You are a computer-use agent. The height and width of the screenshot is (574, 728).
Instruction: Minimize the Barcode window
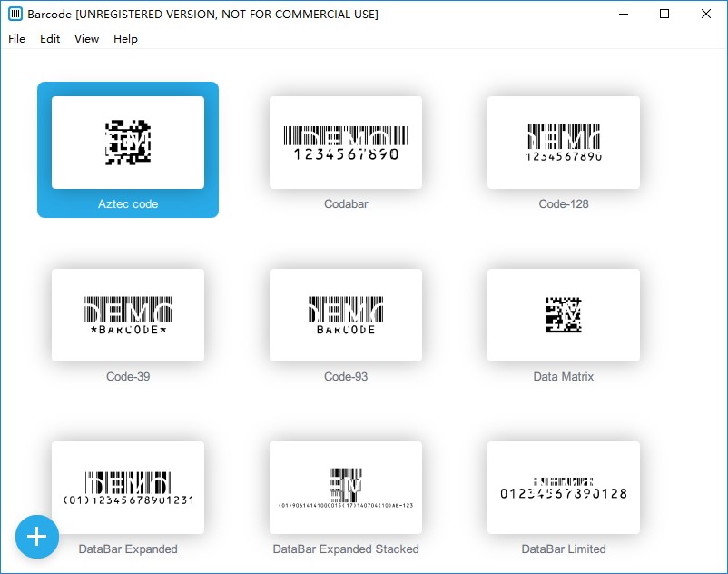(624, 14)
